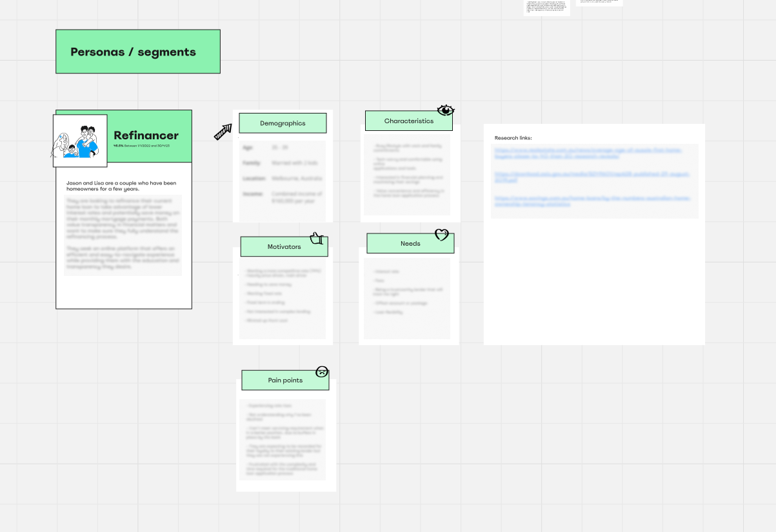Select the Characteristics label

pyautogui.click(x=409, y=121)
